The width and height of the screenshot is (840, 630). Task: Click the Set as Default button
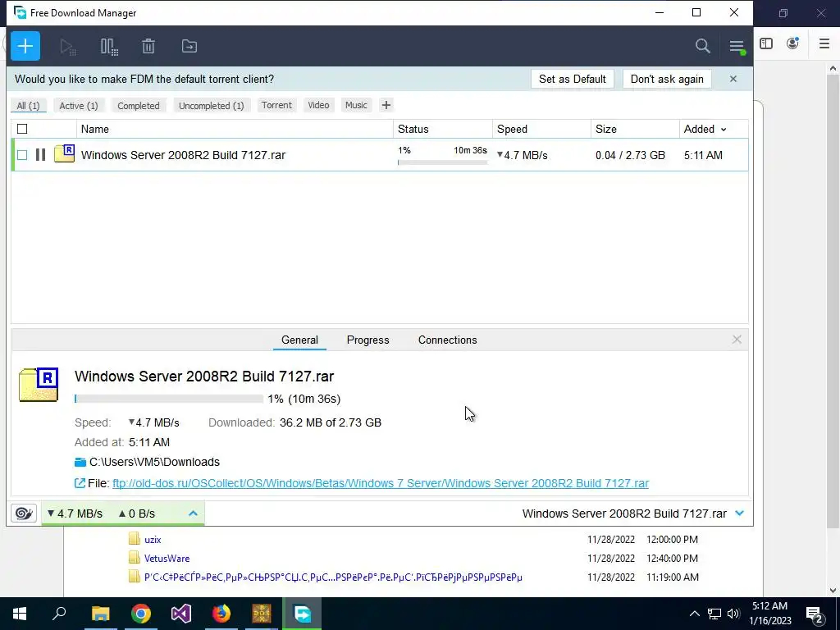tap(573, 79)
